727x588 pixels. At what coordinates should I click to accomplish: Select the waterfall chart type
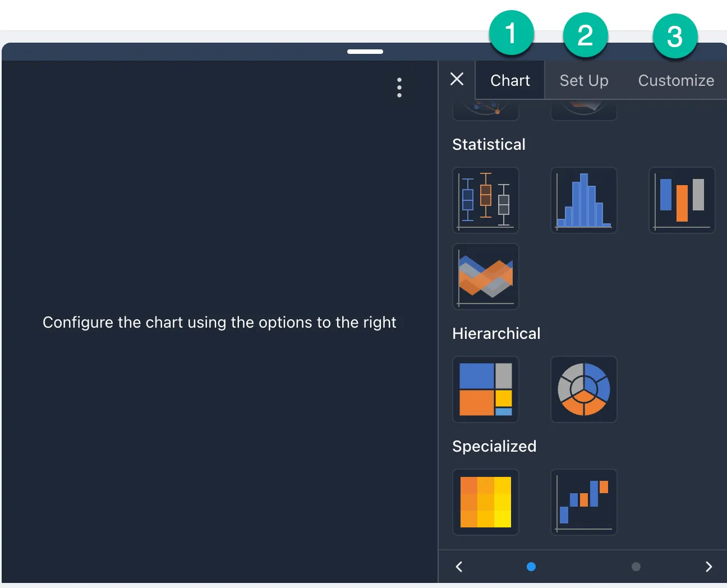tap(584, 502)
